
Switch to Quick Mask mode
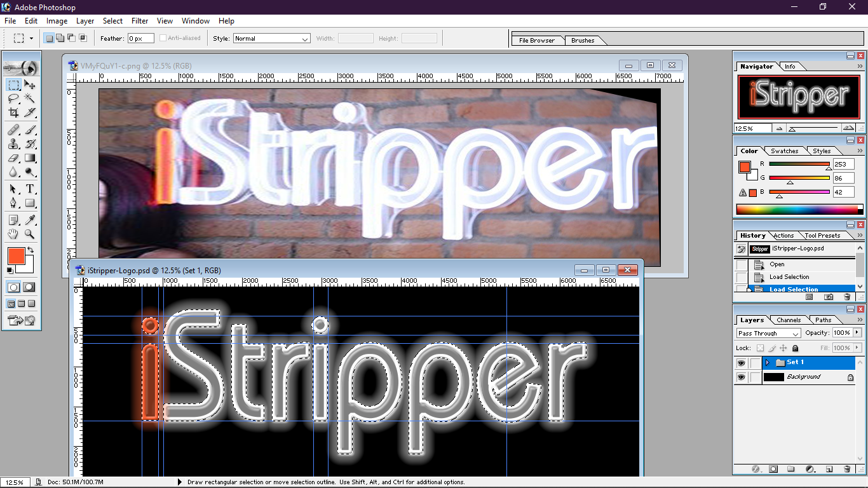29,287
